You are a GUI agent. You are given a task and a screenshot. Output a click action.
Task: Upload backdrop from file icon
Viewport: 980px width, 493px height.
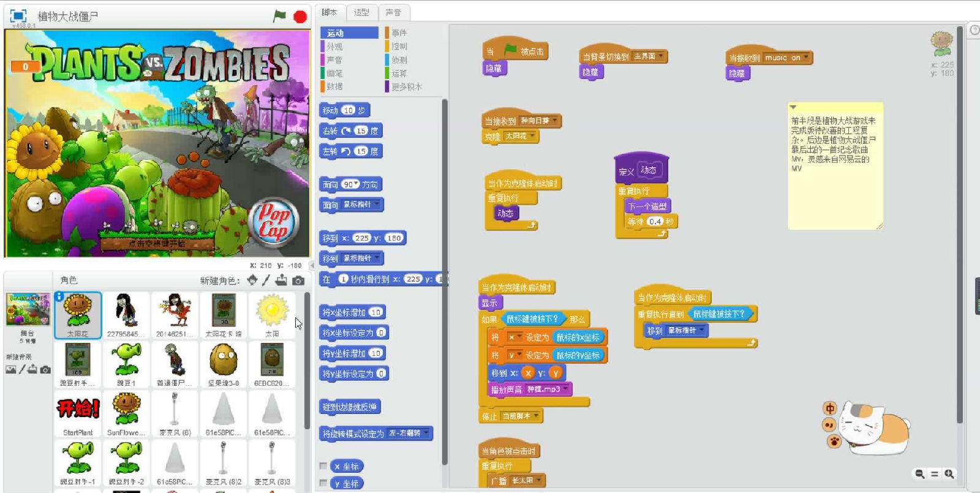pos(32,369)
